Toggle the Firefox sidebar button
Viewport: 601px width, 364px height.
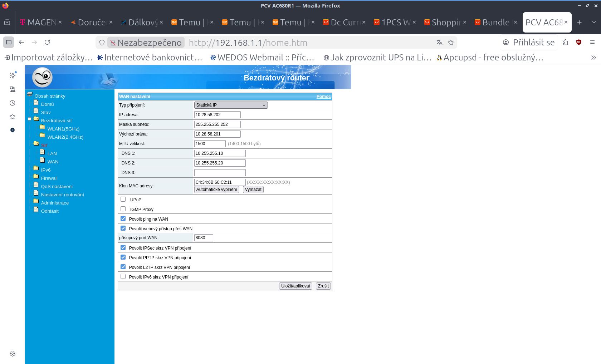(x=9, y=42)
